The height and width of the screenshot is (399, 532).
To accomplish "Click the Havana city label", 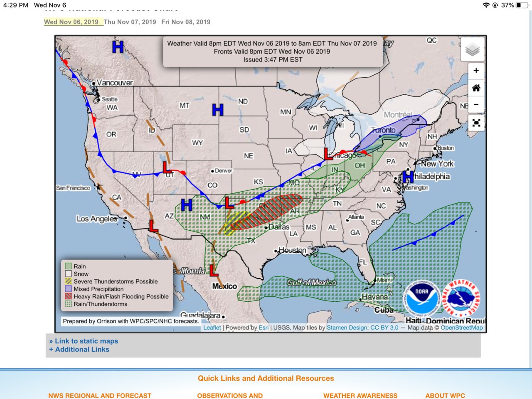I will pos(374,297).
